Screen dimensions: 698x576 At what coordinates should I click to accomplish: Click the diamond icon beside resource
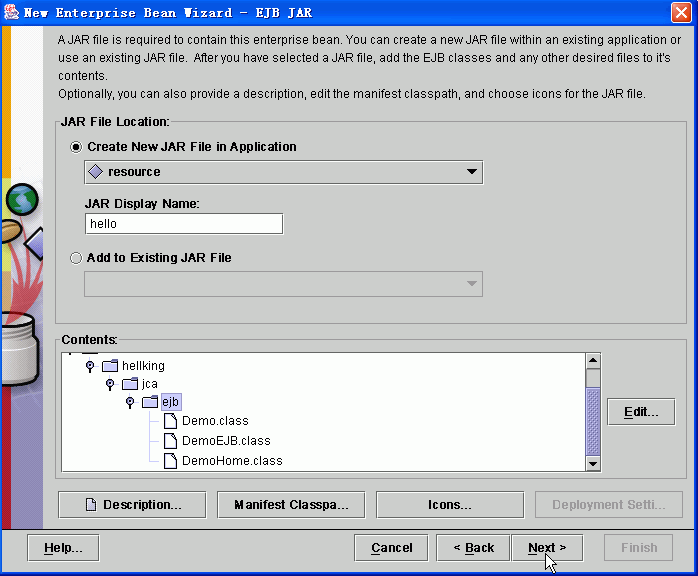(96, 172)
